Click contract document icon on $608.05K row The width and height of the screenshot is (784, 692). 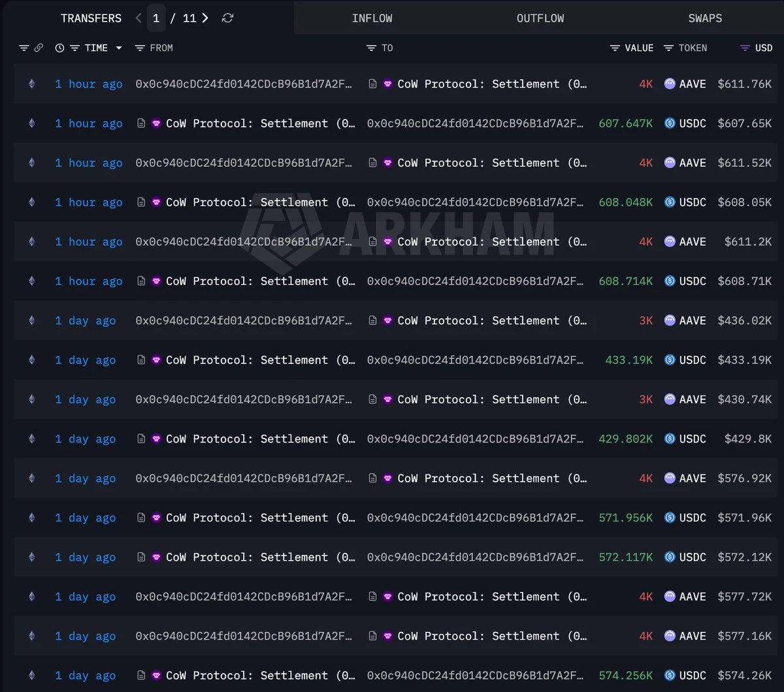(140, 202)
